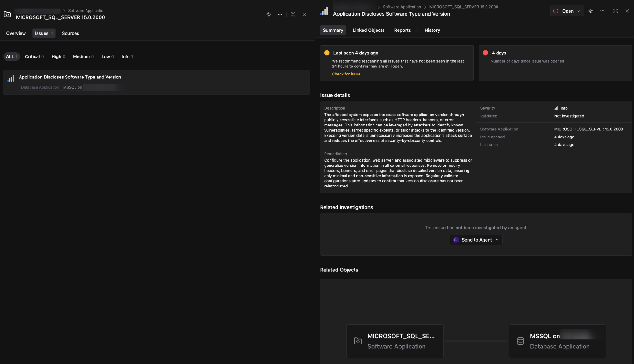Screen dimensions: 634x364
Task: Filter issues by Info severity
Action: 127,56
